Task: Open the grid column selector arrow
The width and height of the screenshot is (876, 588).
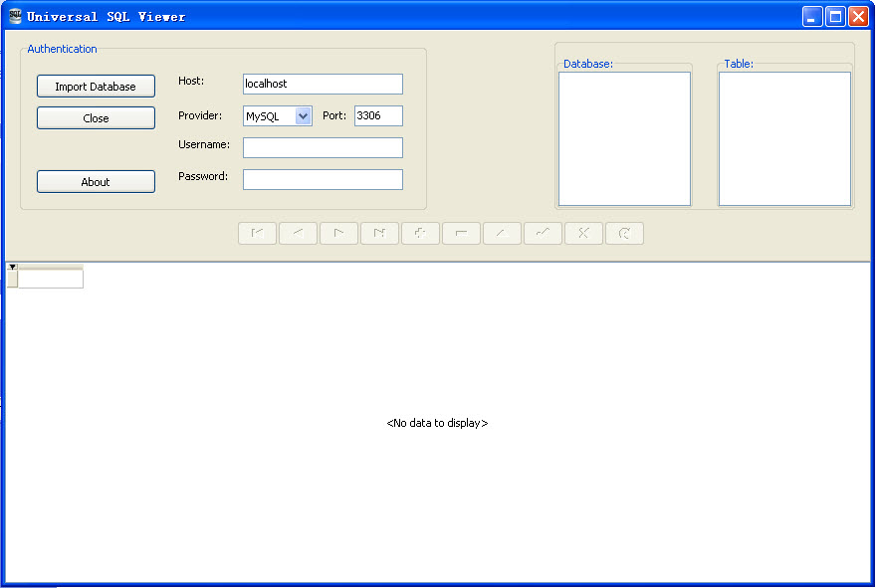Action: tap(12, 267)
